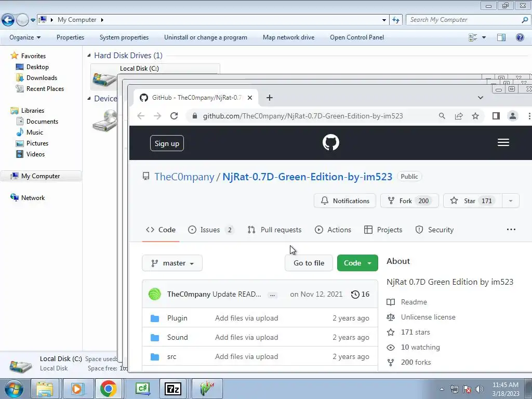
Task: Star the repository
Action: pyautogui.click(x=473, y=201)
